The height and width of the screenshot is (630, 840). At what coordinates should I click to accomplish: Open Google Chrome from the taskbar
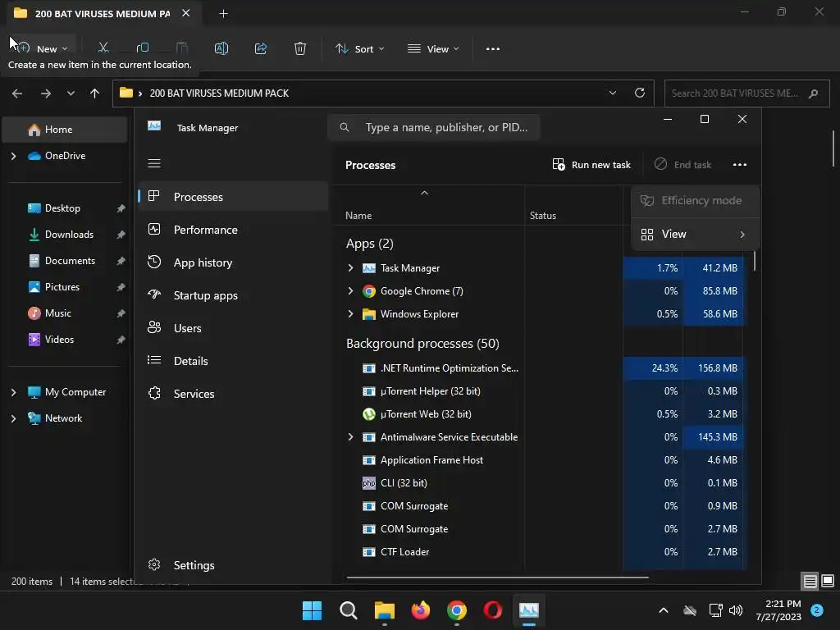tap(456, 610)
